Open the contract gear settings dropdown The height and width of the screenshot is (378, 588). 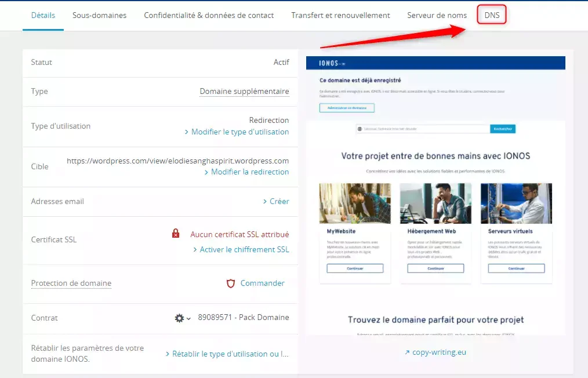(183, 318)
